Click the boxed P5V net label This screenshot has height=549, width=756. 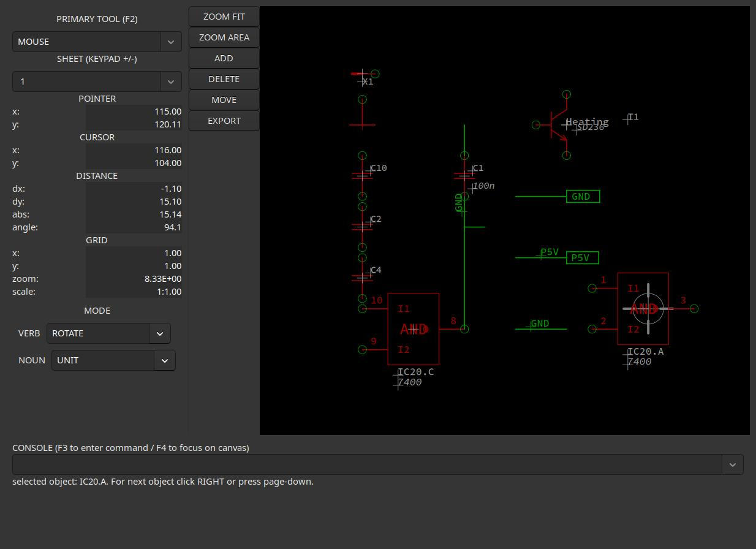(x=583, y=258)
